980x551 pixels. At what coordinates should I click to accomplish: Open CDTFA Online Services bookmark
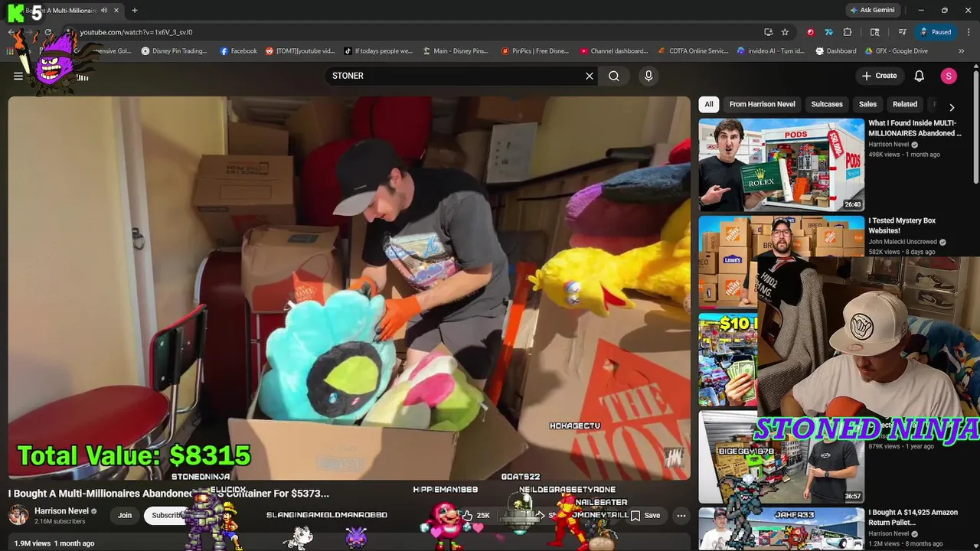[x=694, y=51]
